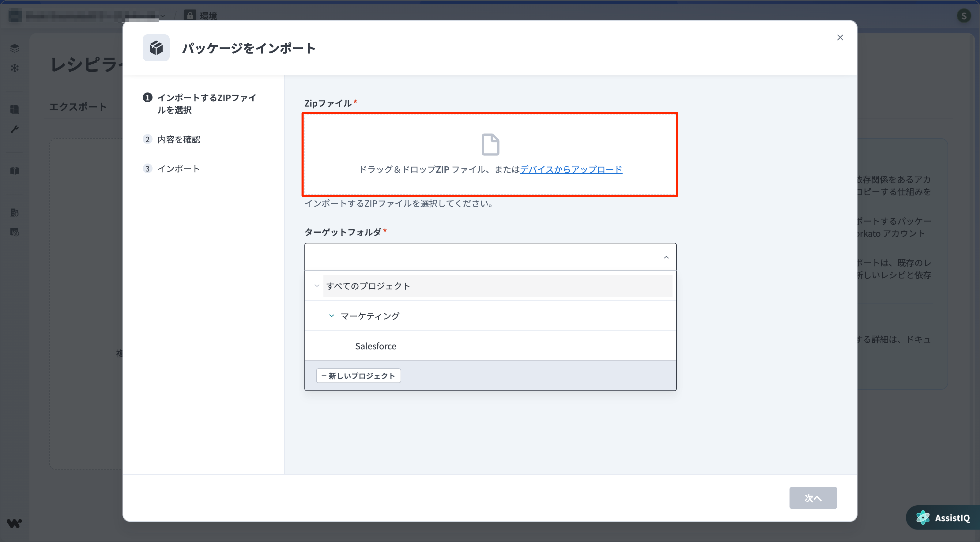This screenshot has width=980, height=542.
Task: Select step 2 内容を確認
Action: (171, 139)
